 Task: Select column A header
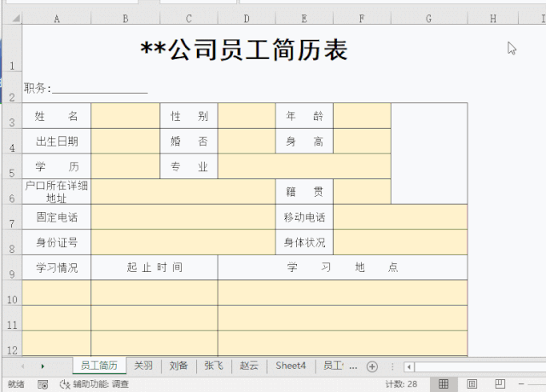click(x=57, y=19)
